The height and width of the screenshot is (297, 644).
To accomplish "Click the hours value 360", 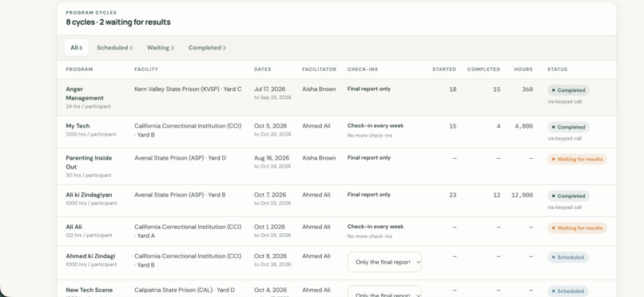I will [527, 89].
